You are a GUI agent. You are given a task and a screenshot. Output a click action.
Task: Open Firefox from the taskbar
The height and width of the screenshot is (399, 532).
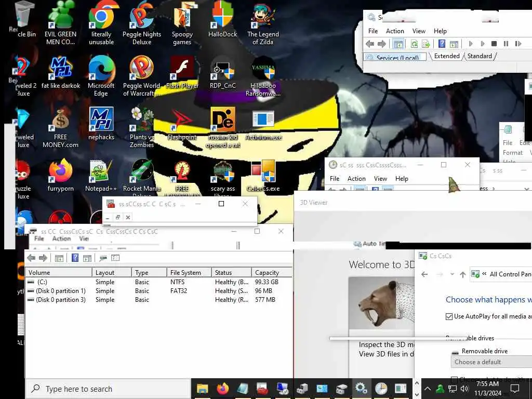pyautogui.click(x=222, y=389)
